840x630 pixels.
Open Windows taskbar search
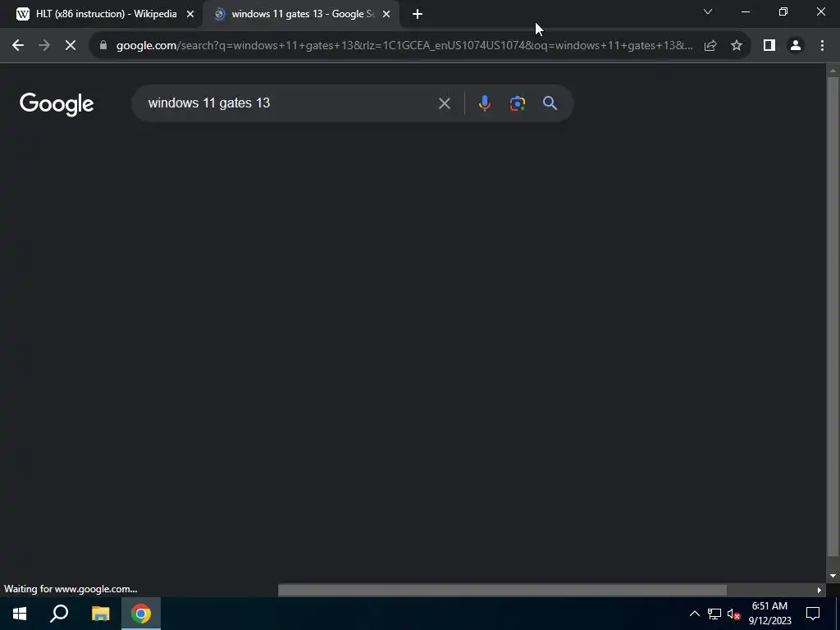click(x=59, y=614)
